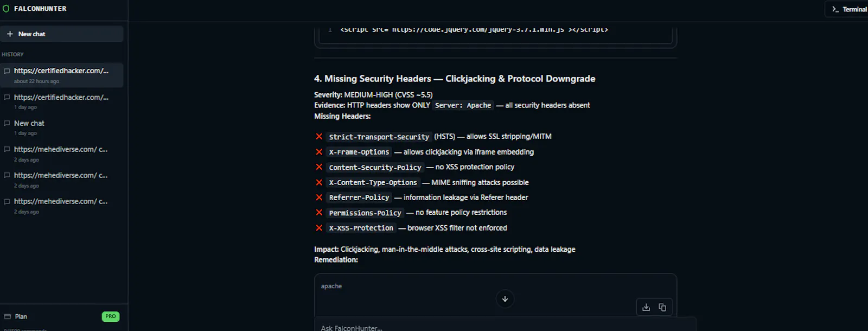The height and width of the screenshot is (331, 868).
Task: Open the 'New chat' history entry
Action: [x=61, y=128]
